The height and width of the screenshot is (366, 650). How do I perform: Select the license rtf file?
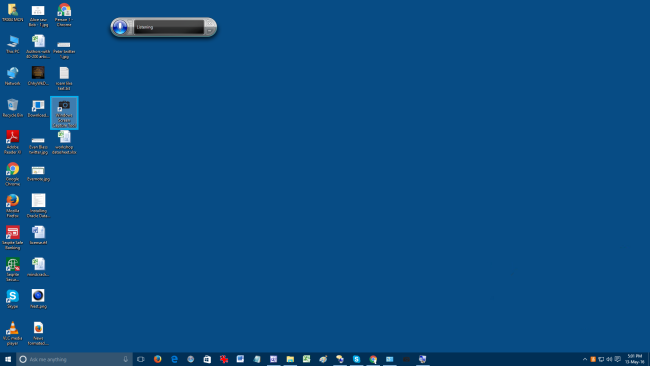(39, 235)
